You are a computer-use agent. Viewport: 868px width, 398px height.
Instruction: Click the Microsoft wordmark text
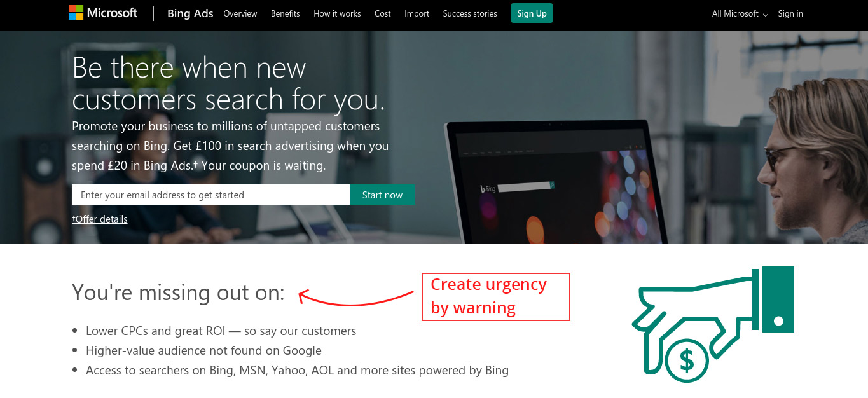(x=112, y=13)
